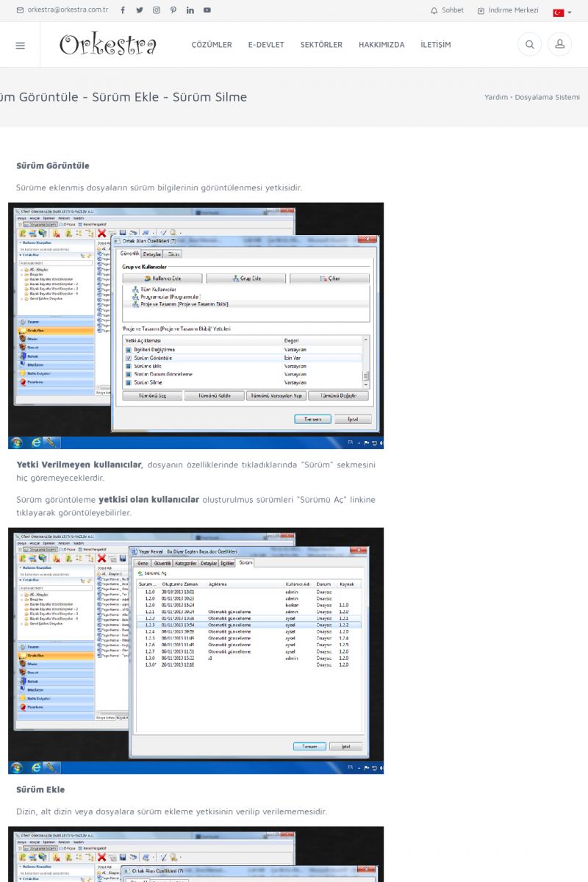The height and width of the screenshot is (882, 588).
Task: Toggle the Sürüm Durum Güncelleme permission checkbox
Action: 129,374
